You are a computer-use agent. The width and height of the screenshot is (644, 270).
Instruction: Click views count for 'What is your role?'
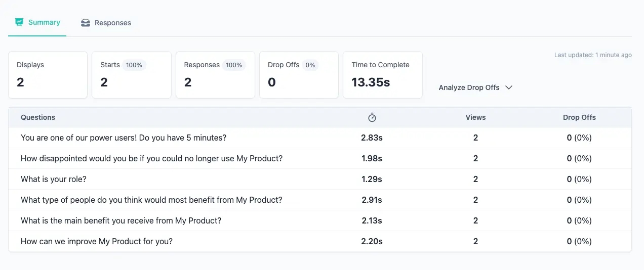pyautogui.click(x=475, y=179)
